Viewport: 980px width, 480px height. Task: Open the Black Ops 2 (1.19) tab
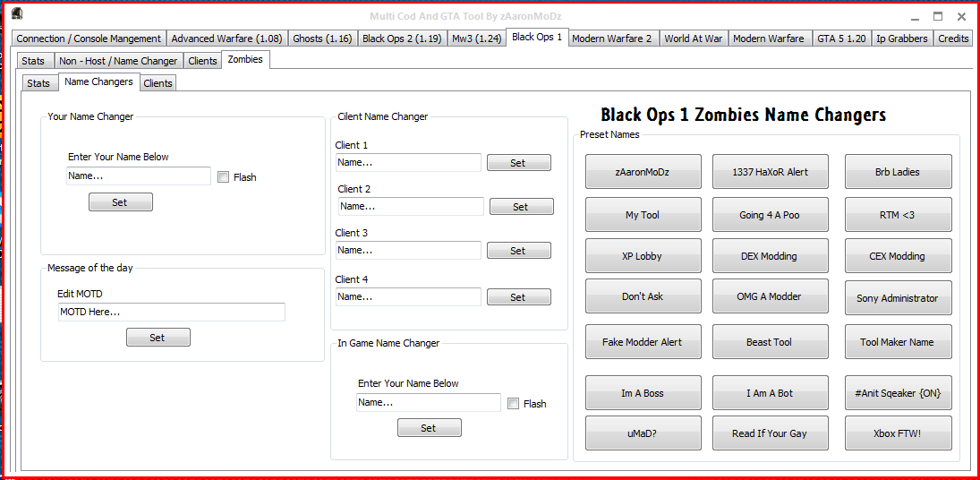(402, 39)
